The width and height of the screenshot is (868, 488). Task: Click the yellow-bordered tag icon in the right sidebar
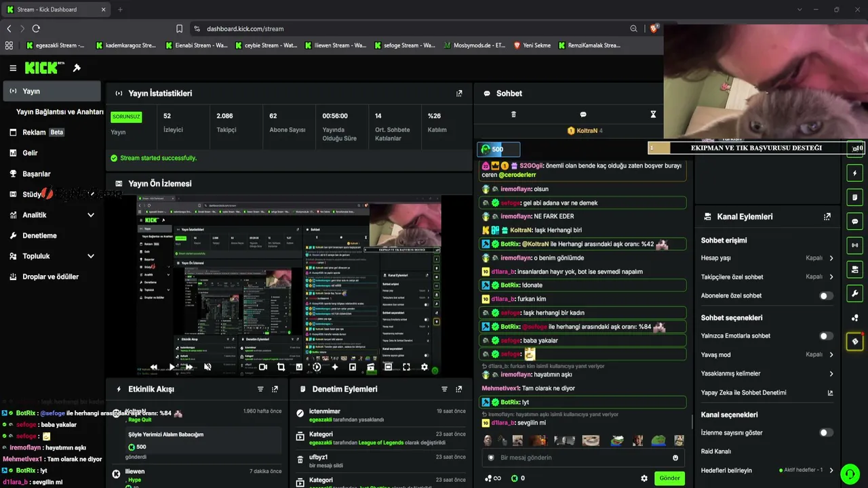pos(855,342)
